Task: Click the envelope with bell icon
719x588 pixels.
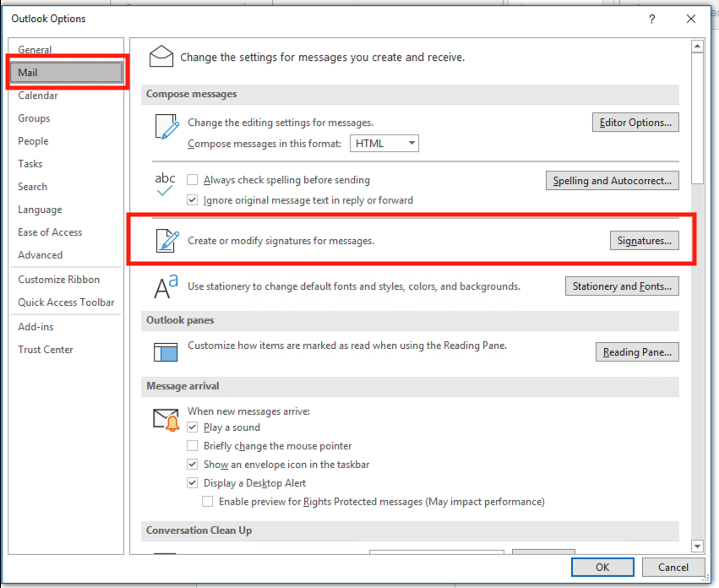Action: [x=166, y=420]
